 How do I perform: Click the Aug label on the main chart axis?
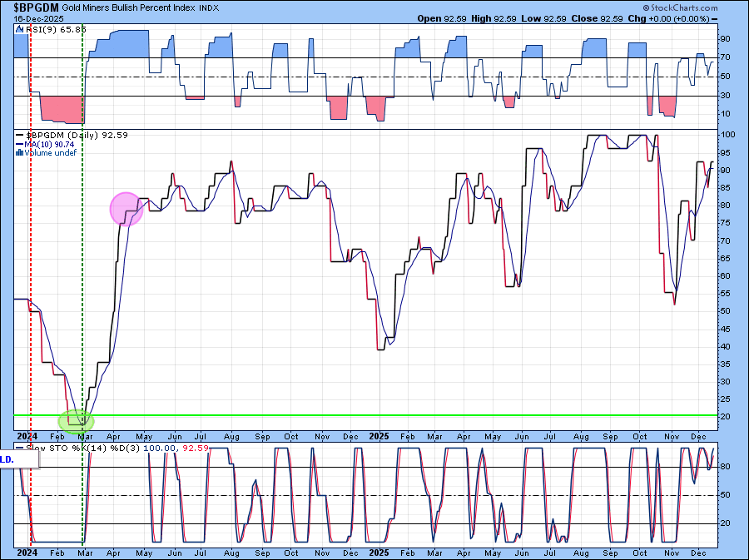[231, 436]
